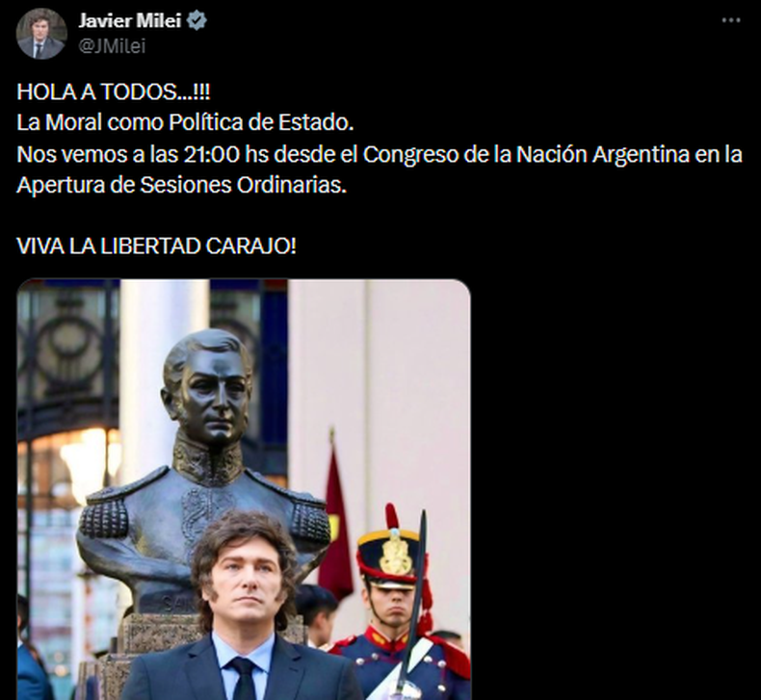Click the blue verified badge
This screenshot has width=761, height=700.
[197, 21]
